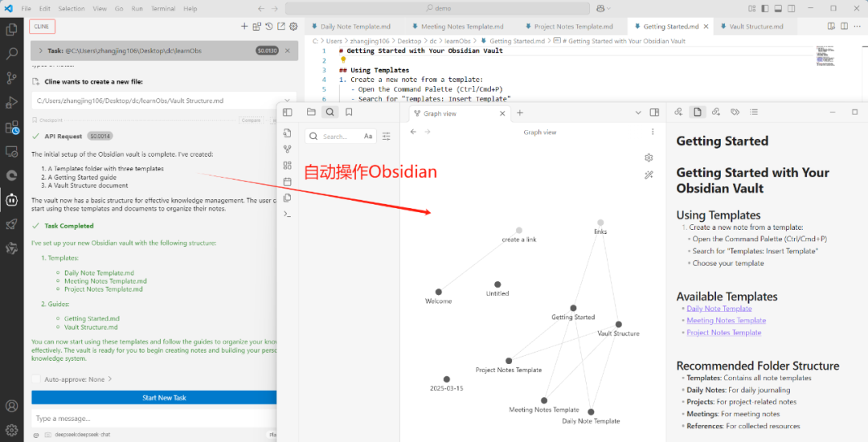Open VS Code Search view in activity bar
This screenshot has width=868, height=442.
[x=11, y=54]
